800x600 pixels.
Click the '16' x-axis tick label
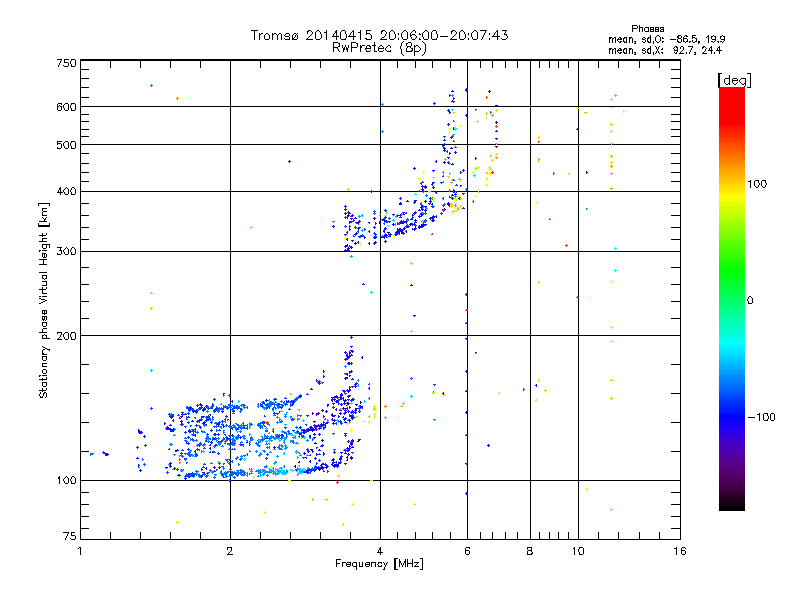point(680,551)
